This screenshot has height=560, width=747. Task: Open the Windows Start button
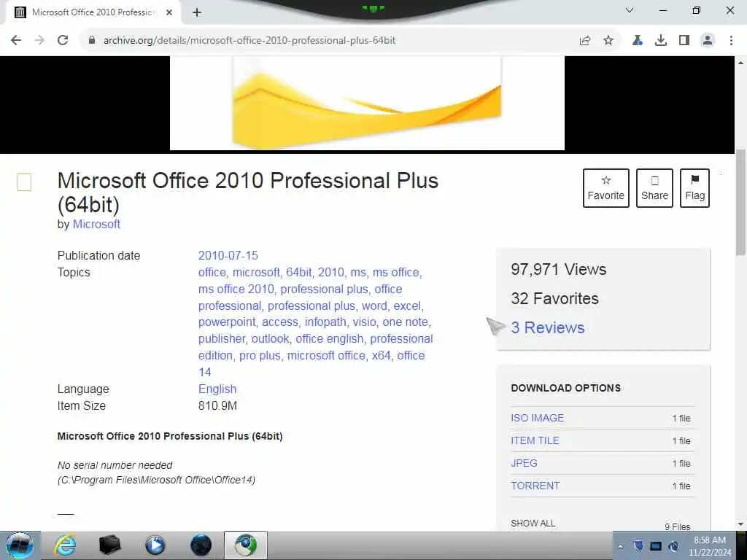click(20, 545)
